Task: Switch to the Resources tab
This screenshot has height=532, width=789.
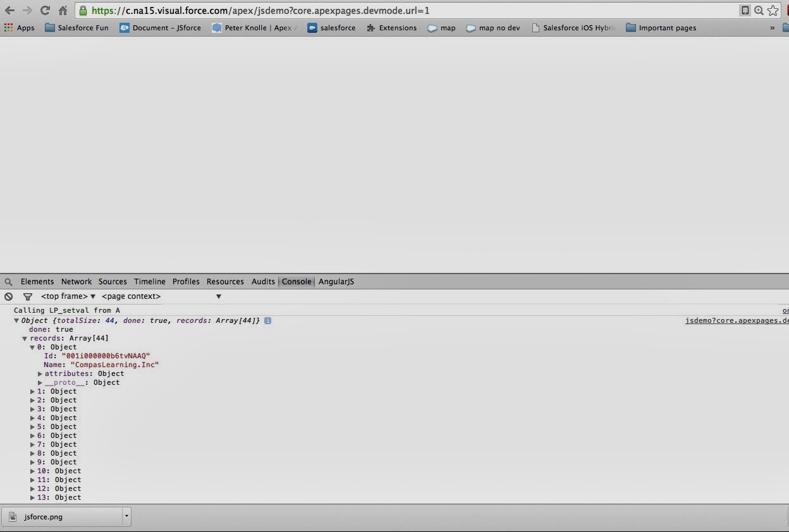Action: tap(225, 282)
